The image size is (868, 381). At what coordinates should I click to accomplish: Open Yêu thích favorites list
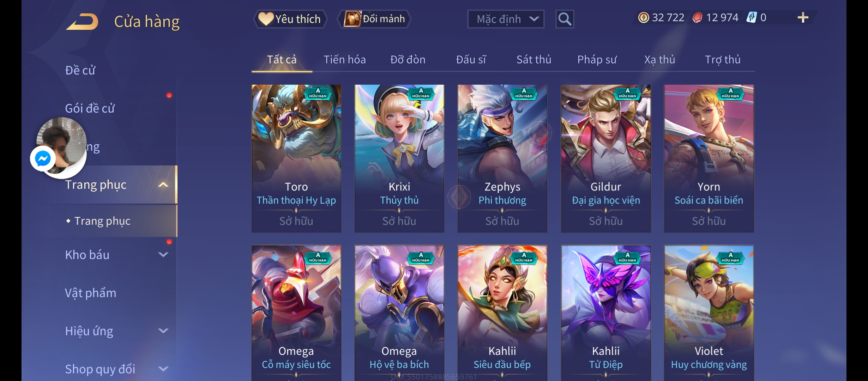pos(290,19)
